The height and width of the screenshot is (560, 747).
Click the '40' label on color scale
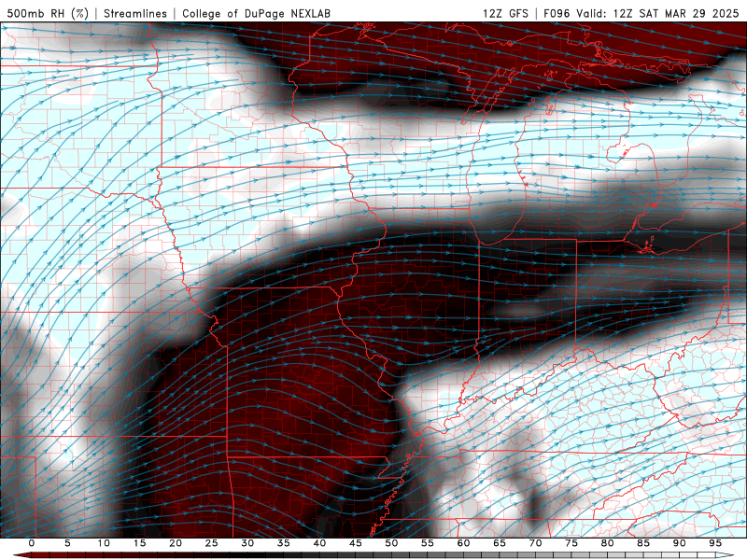click(319, 543)
